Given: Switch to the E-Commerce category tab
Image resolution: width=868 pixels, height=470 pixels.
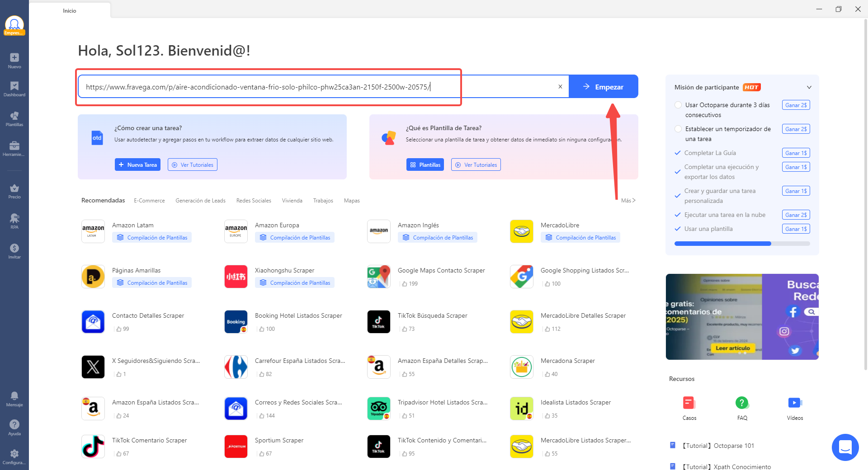Looking at the screenshot, I should point(149,201).
